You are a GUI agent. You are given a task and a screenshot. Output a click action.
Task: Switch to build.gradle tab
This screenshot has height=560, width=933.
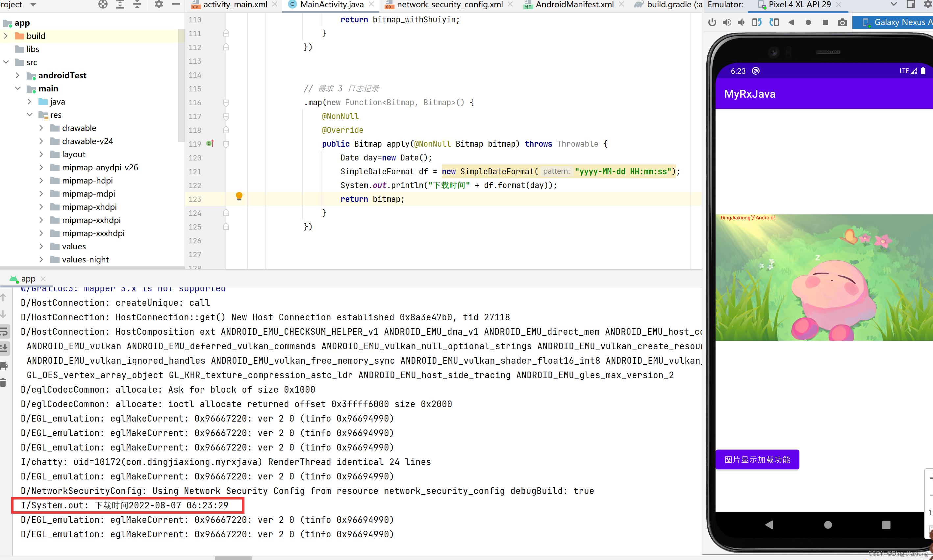point(668,5)
